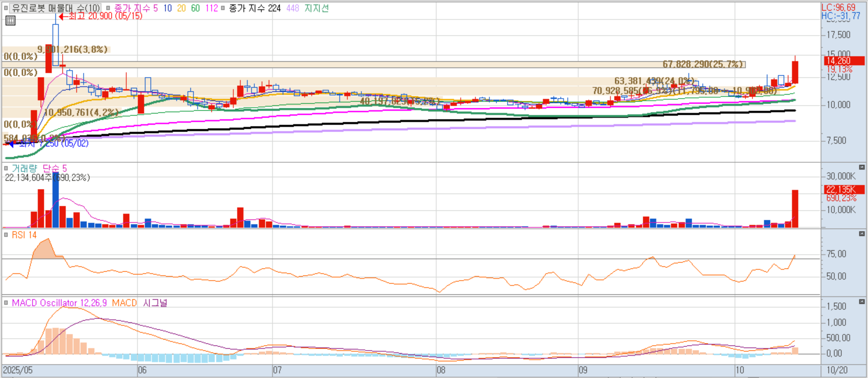
Task: Select the 종가 지수 5 moving average label
Action: click(136, 8)
